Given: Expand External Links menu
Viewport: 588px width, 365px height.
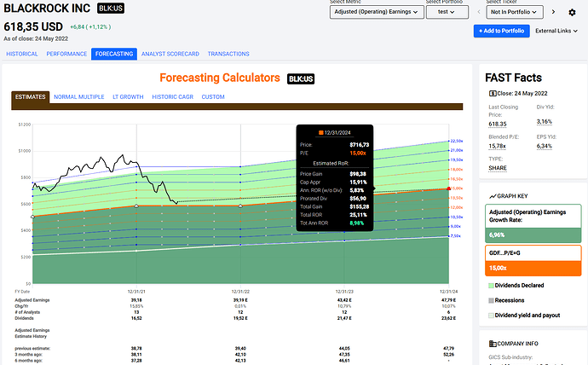Looking at the screenshot, I should pos(556,31).
